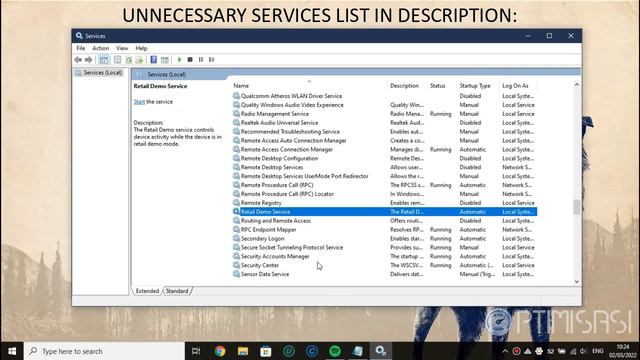This screenshot has height=360, width=640.
Task: Open the Windows Start button
Action: pos(12,351)
